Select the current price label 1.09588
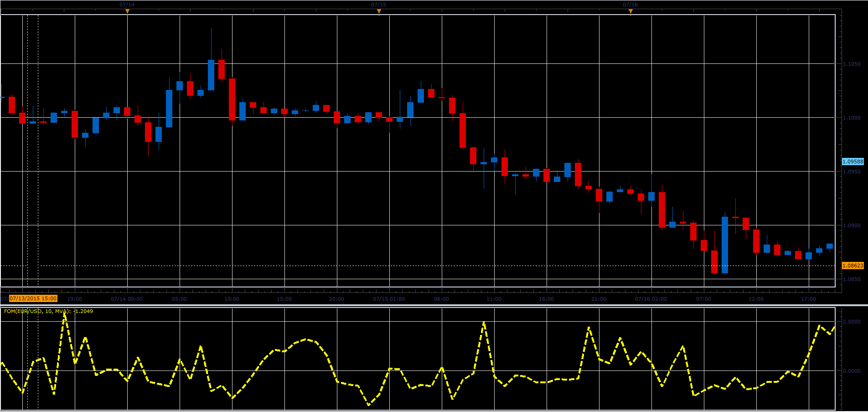The width and height of the screenshot is (868, 412). pos(852,162)
